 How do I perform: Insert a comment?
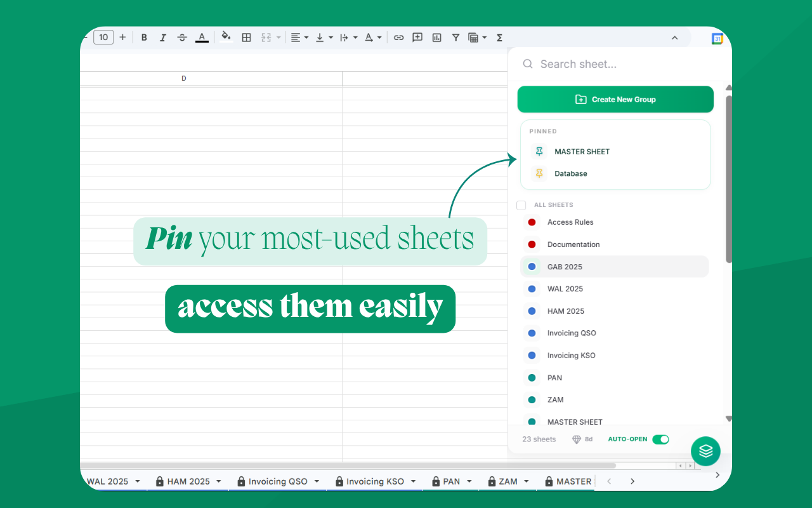pyautogui.click(x=417, y=37)
